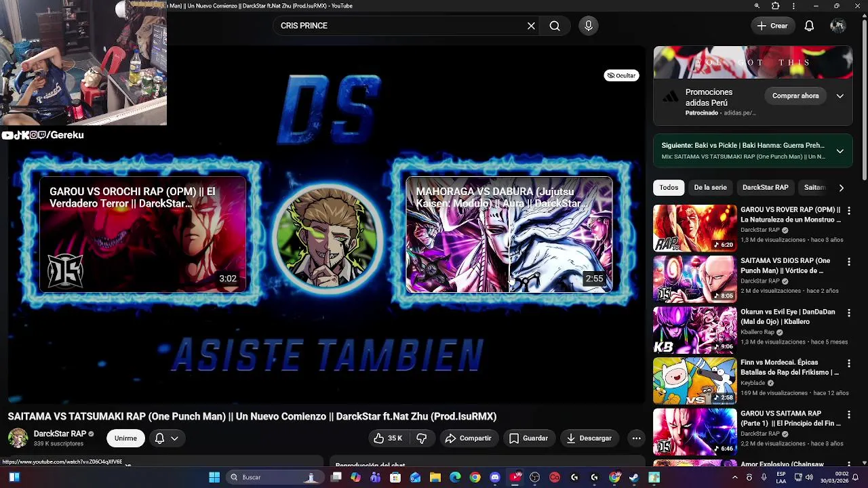Open the browser extensions puzzle icon
Viewport: 868px width, 488px height.
(x=775, y=6)
